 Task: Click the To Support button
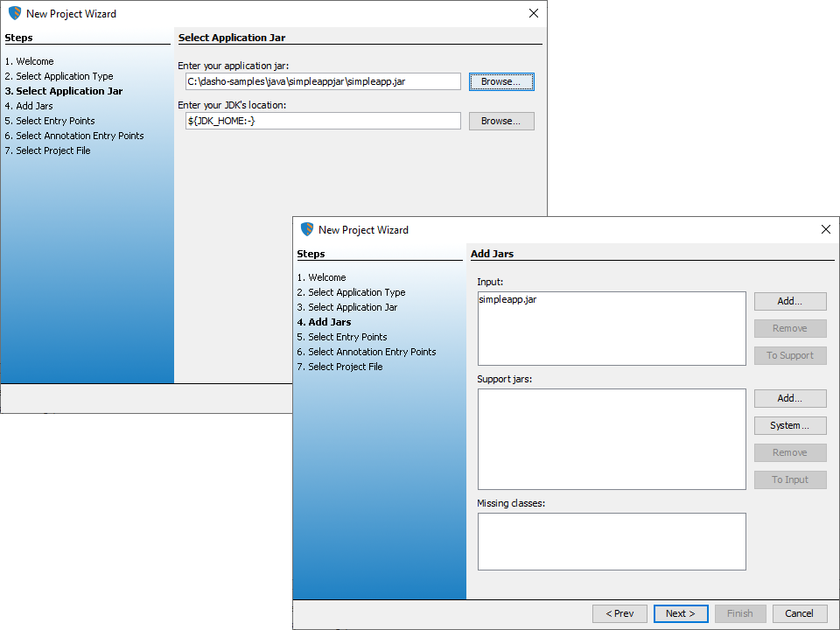point(790,356)
